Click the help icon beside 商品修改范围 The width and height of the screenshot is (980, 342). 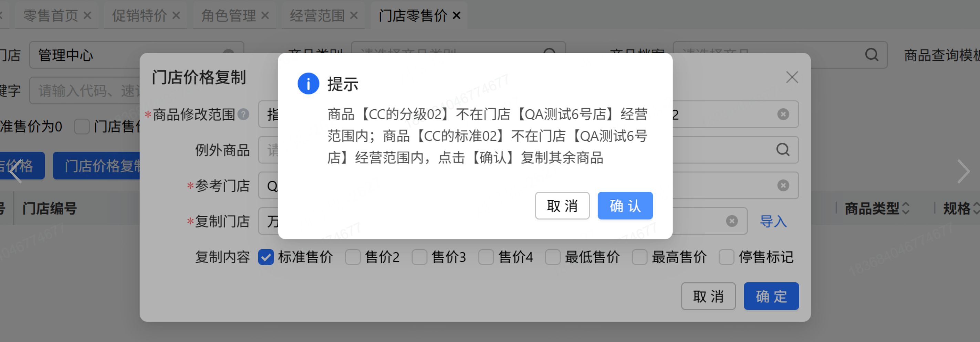point(243,114)
